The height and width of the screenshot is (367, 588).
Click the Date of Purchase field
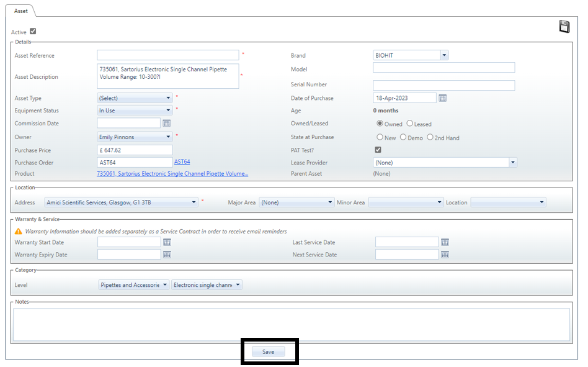coord(404,98)
